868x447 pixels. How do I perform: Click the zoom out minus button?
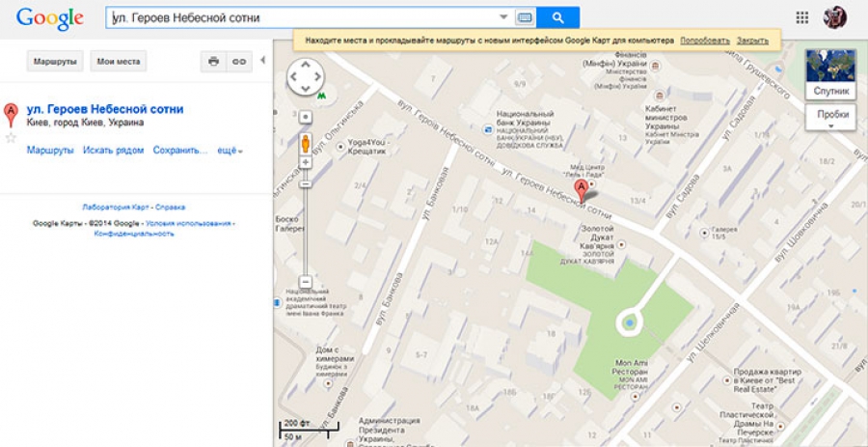click(x=306, y=281)
